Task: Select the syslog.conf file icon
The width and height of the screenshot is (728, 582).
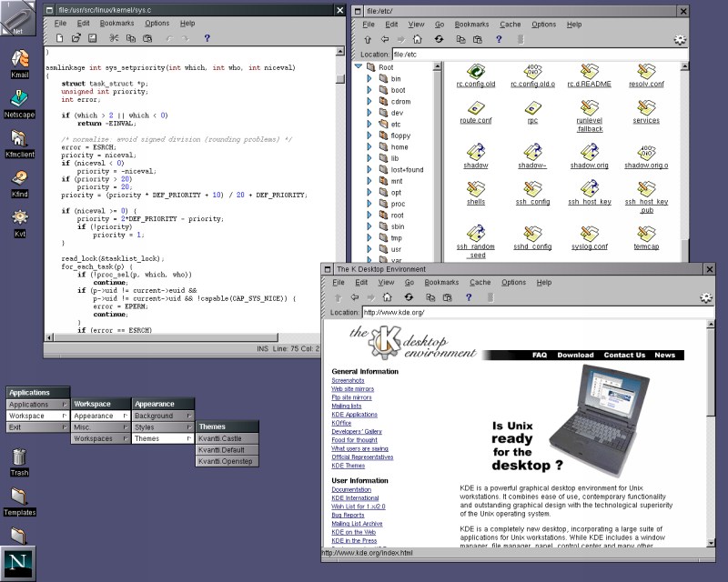Action: point(590,234)
